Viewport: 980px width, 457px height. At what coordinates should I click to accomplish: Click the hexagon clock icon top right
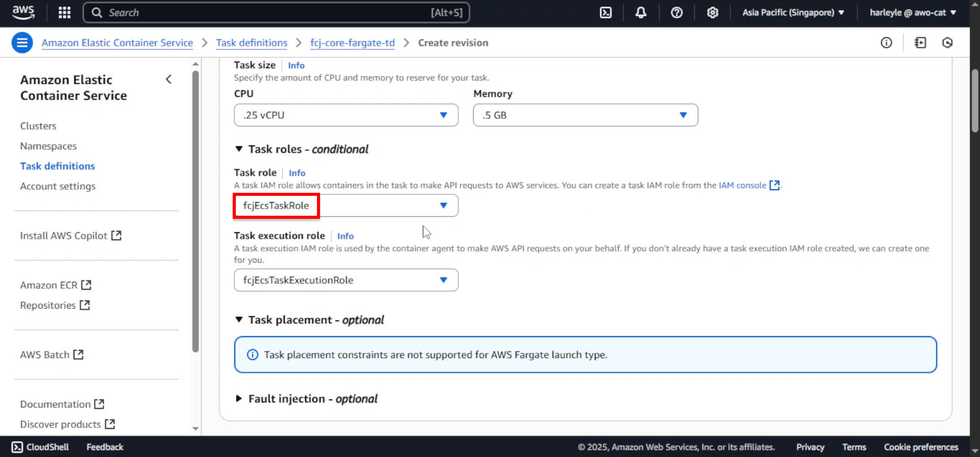pyautogui.click(x=947, y=43)
